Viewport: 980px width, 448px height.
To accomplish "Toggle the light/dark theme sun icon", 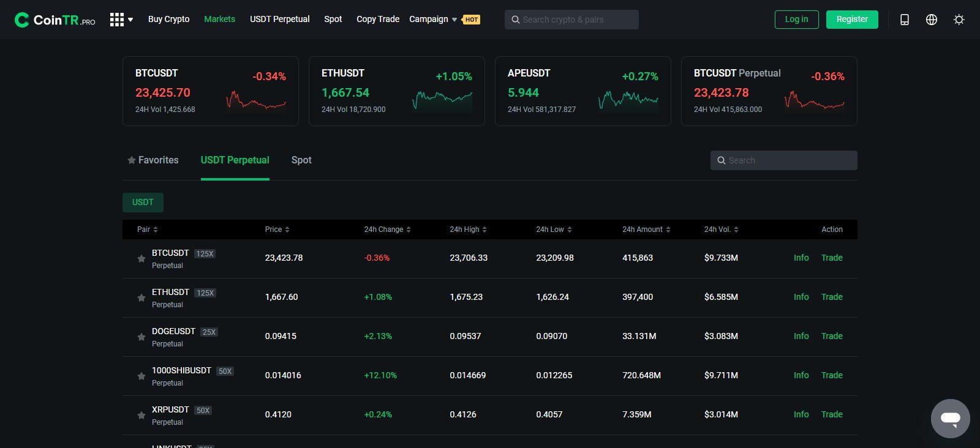I will [959, 20].
